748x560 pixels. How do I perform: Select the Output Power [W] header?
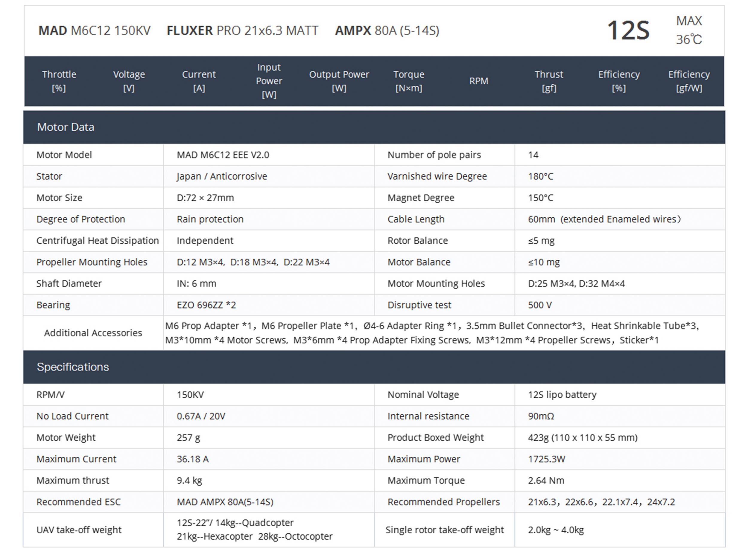tap(339, 81)
